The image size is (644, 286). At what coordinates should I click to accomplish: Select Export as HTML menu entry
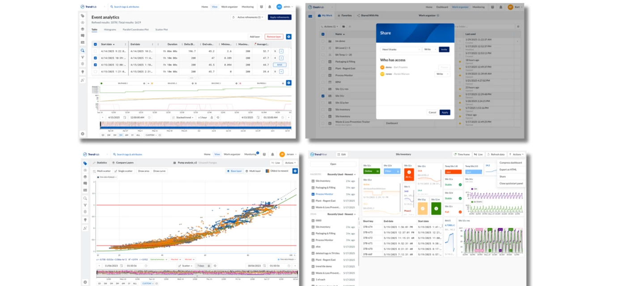(x=507, y=170)
